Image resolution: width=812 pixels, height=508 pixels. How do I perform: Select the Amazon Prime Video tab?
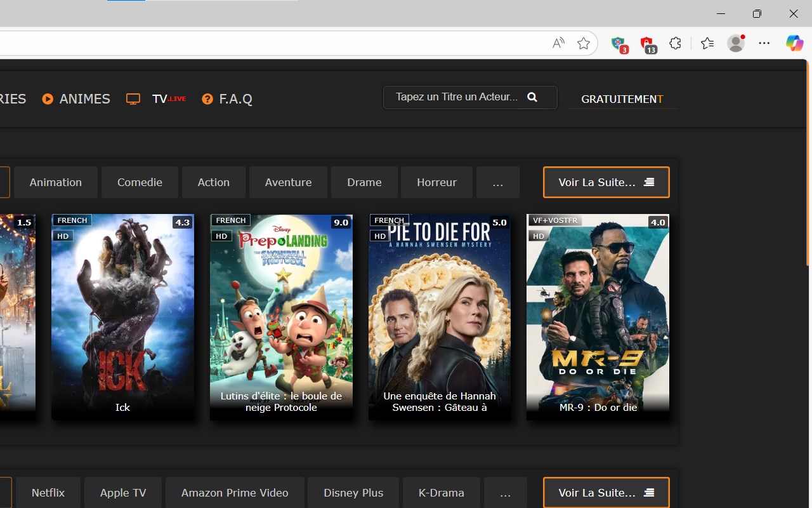click(235, 493)
